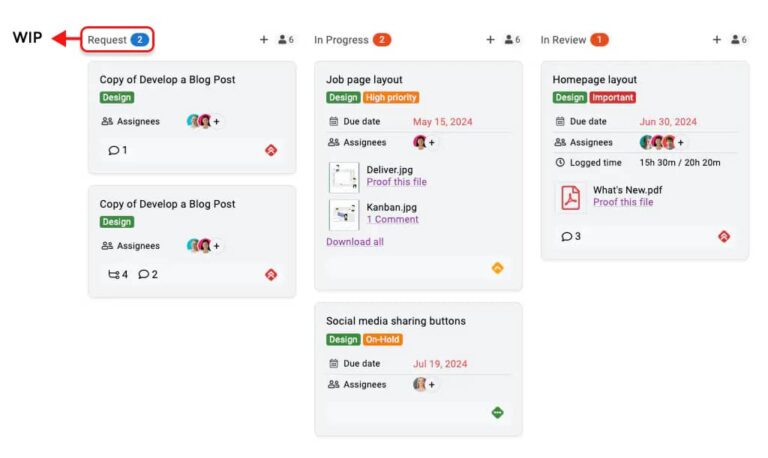768x458 pixels.
Task: Click the logged time 15h 30m / 20h 20m
Action: (x=680, y=163)
